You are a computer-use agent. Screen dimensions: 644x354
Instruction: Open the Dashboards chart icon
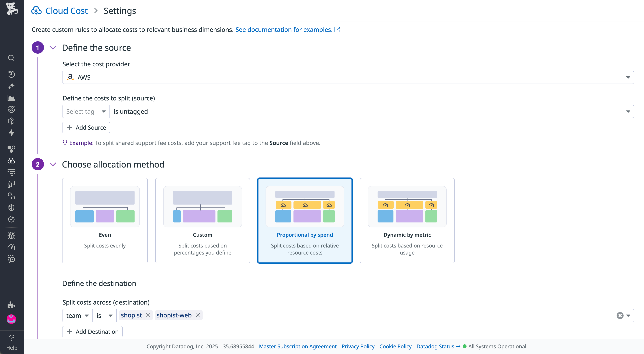click(x=12, y=98)
